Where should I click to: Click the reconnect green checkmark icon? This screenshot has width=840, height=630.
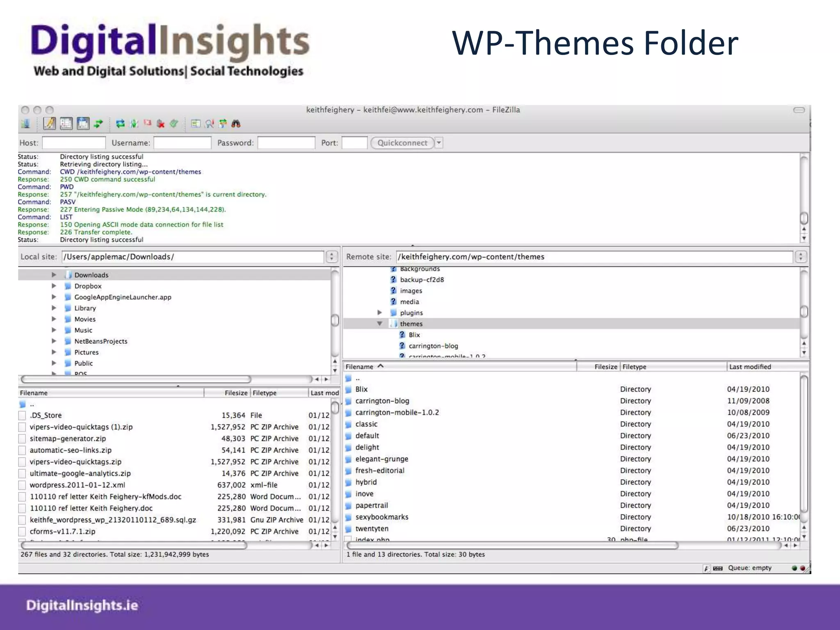point(174,123)
